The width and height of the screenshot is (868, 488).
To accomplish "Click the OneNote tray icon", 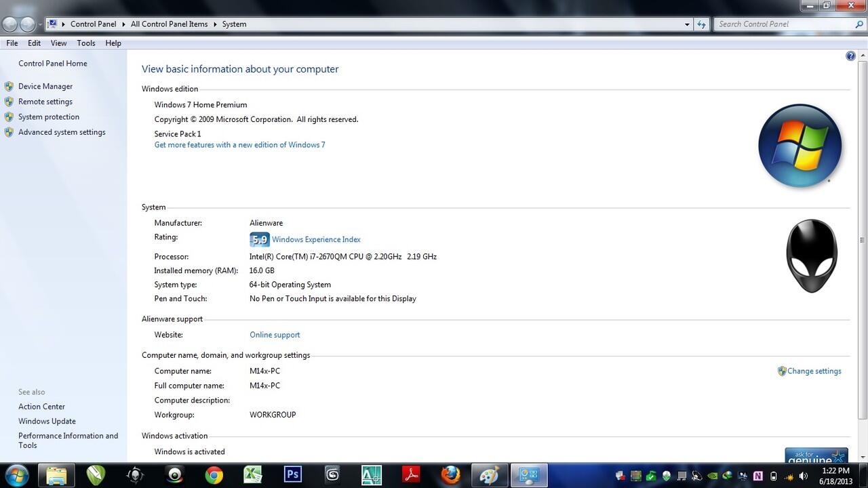I will pyautogui.click(x=757, y=476).
